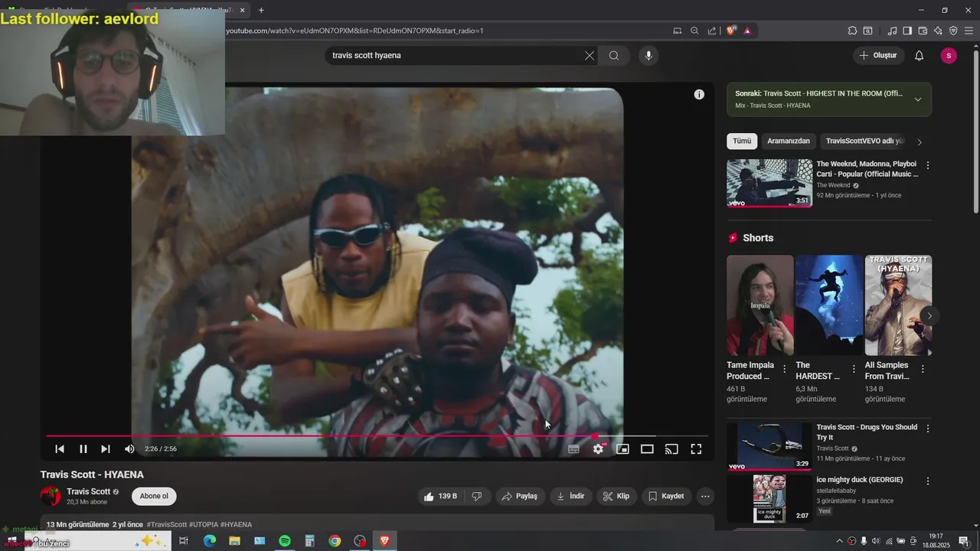
Task: Open Brave Shields icon in address bar
Action: point(731,31)
